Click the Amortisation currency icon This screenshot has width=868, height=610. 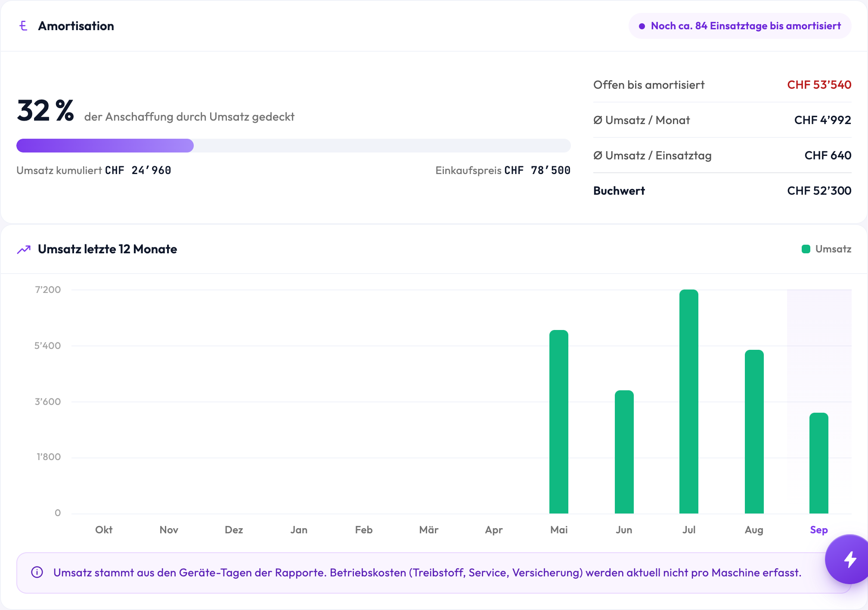point(24,26)
